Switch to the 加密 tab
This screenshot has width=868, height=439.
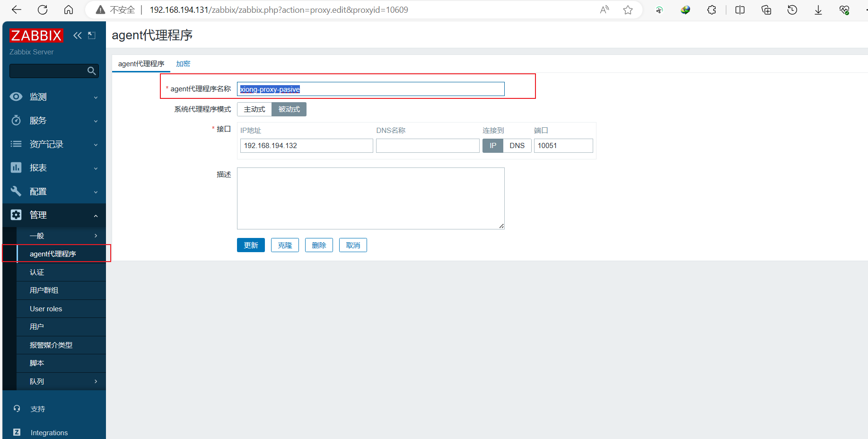point(183,64)
